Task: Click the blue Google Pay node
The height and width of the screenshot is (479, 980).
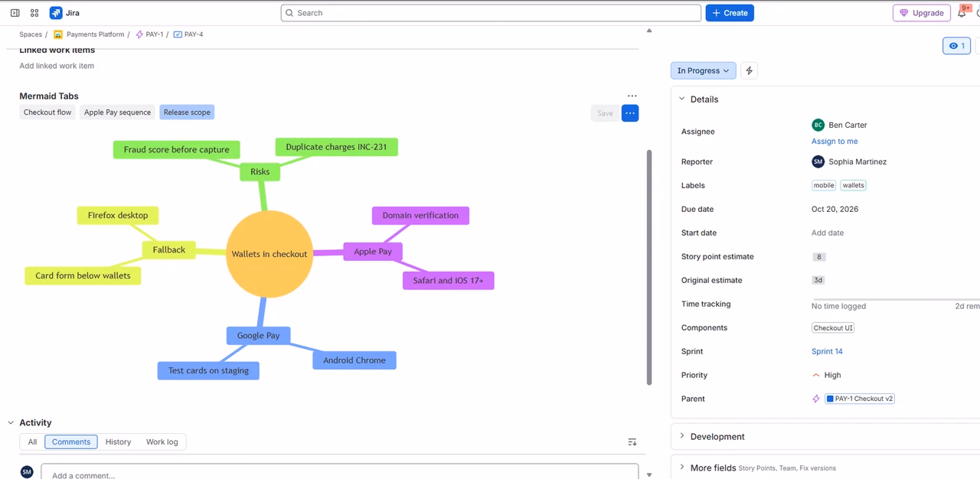Action: click(258, 335)
